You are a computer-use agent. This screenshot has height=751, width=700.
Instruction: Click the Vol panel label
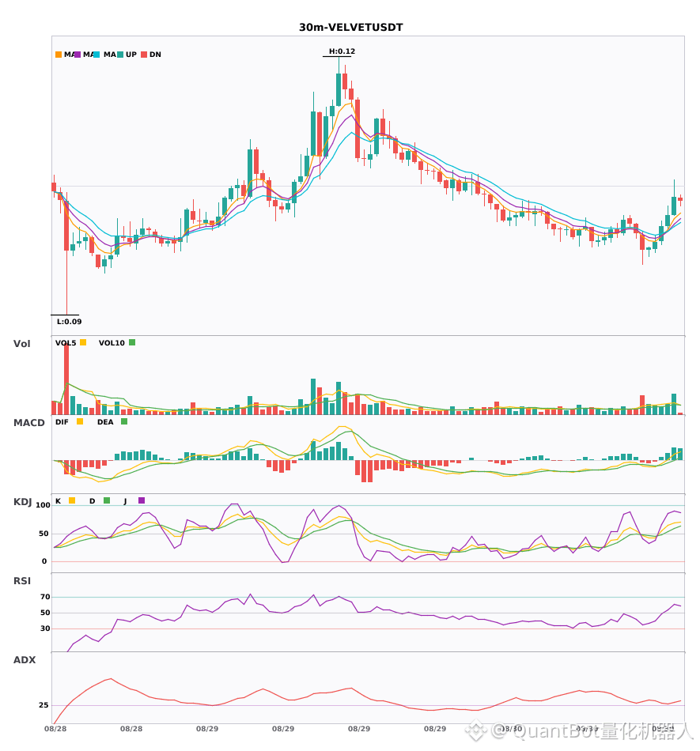21,344
